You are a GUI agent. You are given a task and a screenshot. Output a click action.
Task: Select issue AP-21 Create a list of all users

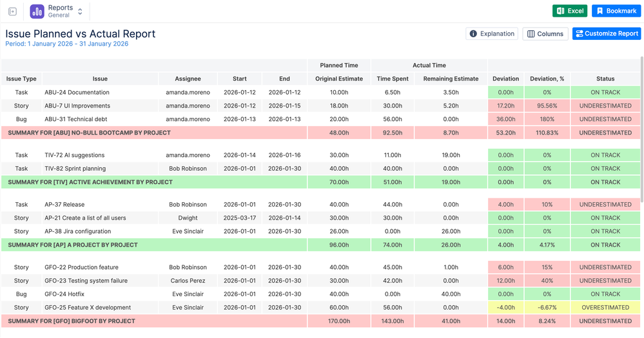[85, 218]
